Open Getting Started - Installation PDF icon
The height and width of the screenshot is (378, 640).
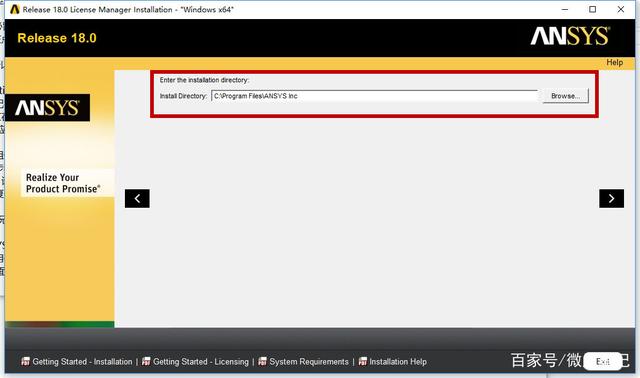[25, 361]
